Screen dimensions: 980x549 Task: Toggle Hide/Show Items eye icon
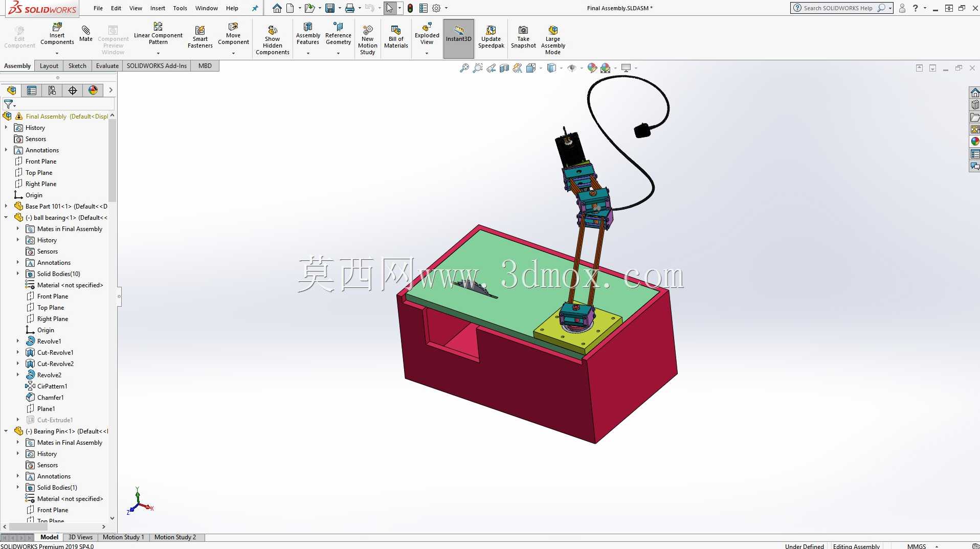click(x=572, y=68)
